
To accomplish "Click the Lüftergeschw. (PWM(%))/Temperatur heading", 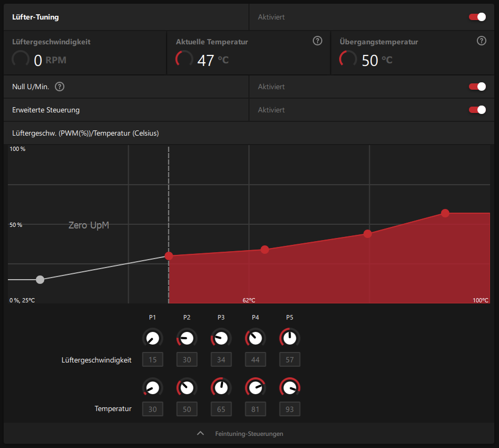I will pos(85,133).
